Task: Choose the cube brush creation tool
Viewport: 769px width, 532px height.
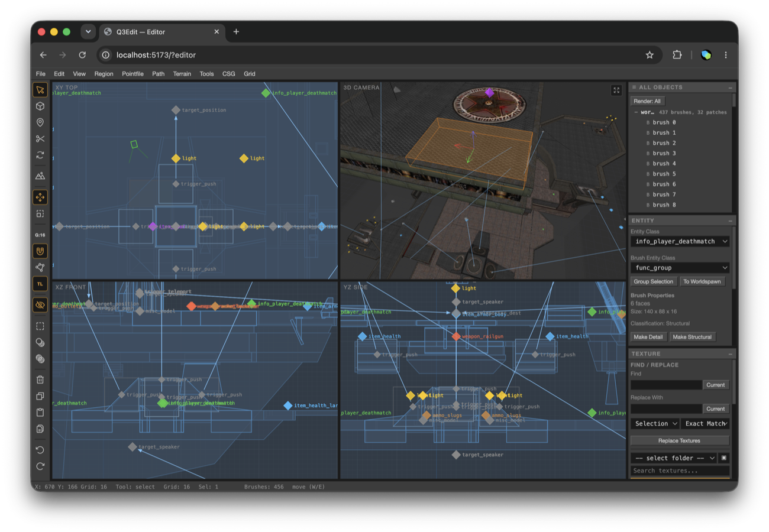Action: point(40,106)
